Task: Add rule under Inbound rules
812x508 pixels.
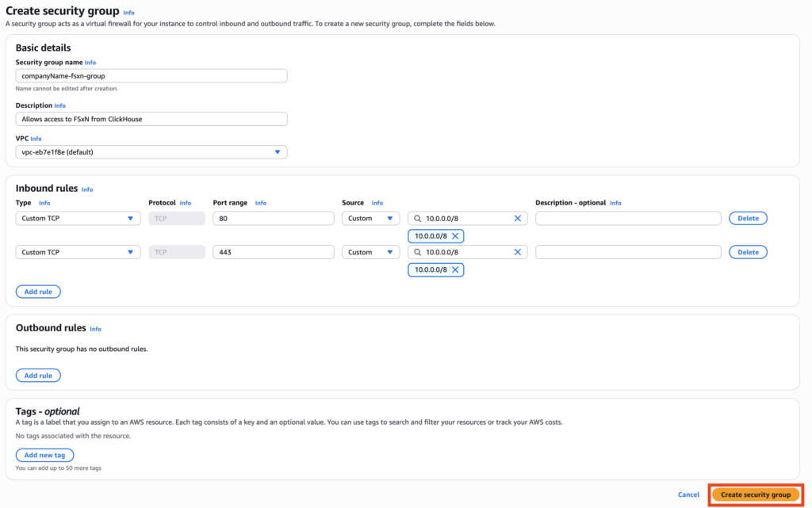Action: [38, 292]
